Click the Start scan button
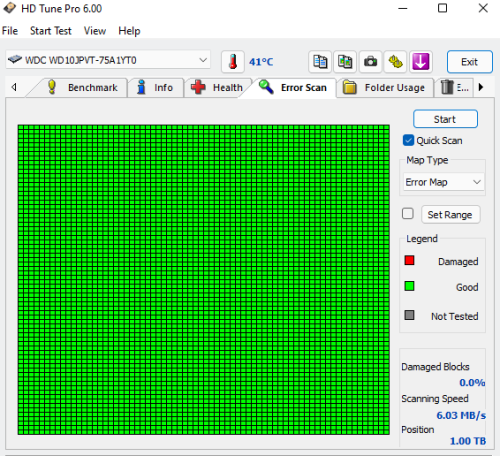 click(x=445, y=119)
